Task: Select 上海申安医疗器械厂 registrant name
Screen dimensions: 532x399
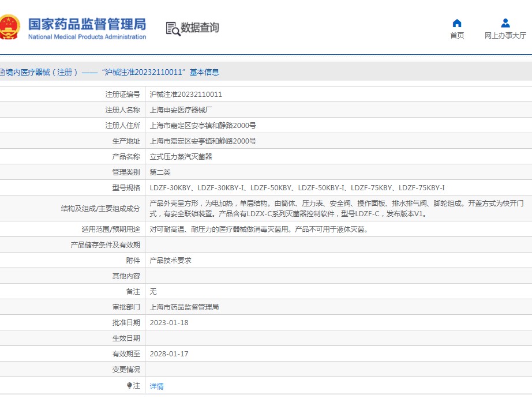Action: coord(181,110)
